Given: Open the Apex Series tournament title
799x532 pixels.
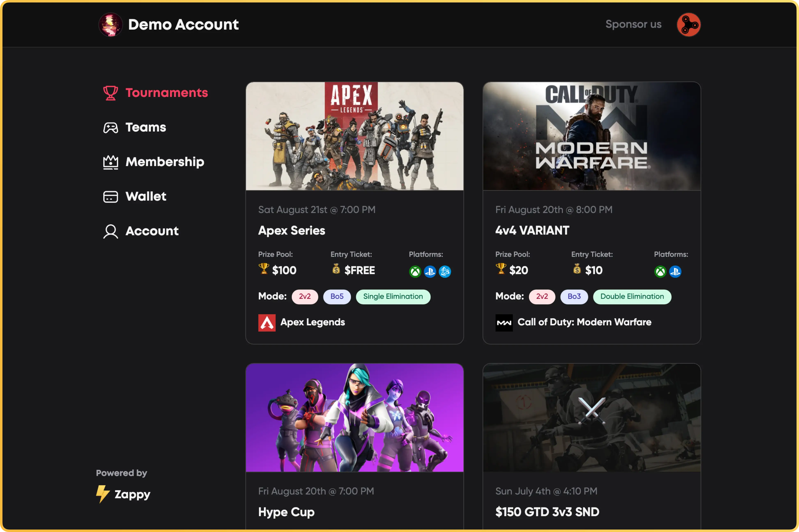Looking at the screenshot, I should point(292,231).
